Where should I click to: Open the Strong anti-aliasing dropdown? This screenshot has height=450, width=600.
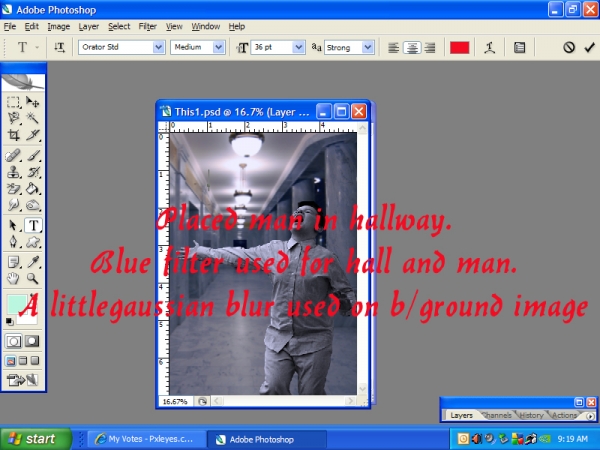[368, 47]
